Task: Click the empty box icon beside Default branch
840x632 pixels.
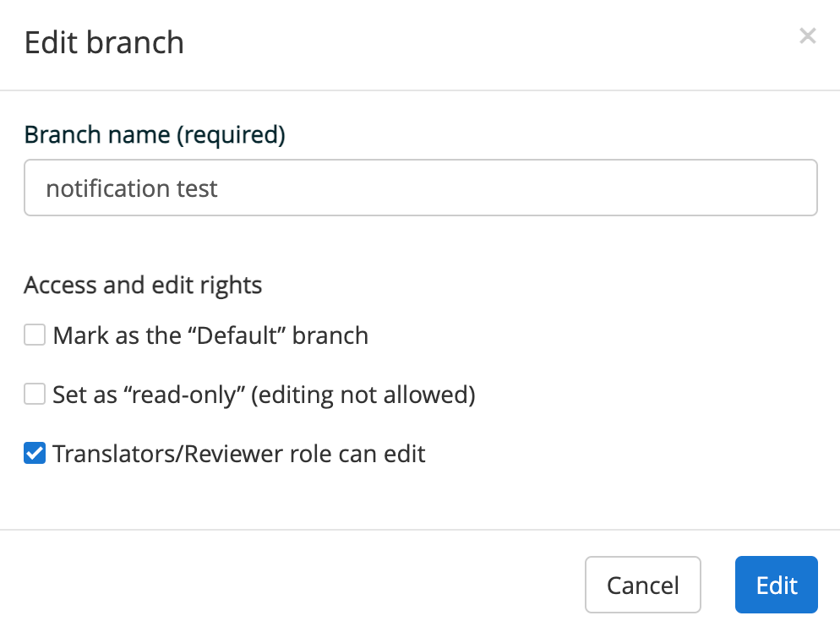Action: 35,335
